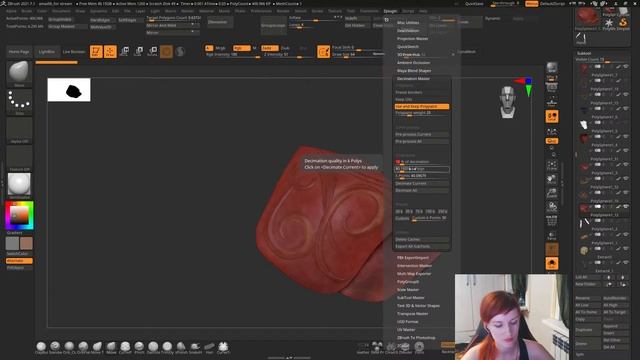Expand Projection Master plugin section
The height and width of the screenshot is (360, 640).
click(413, 39)
